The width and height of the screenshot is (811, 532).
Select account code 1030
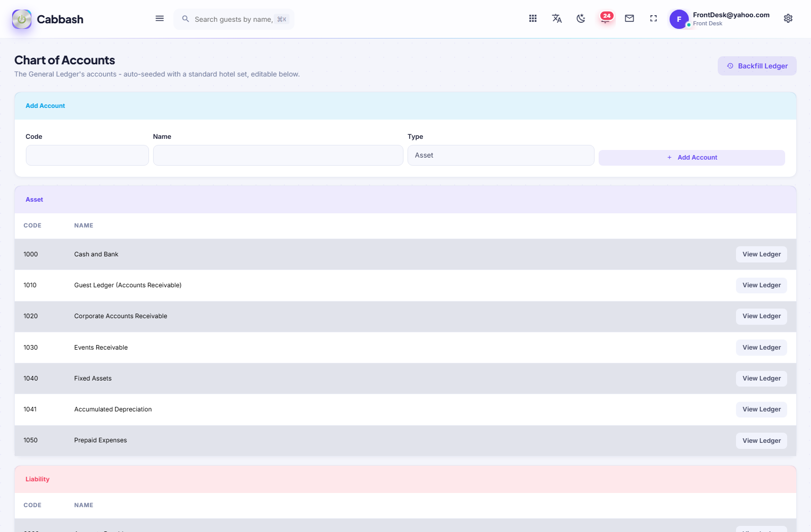pyautogui.click(x=30, y=348)
